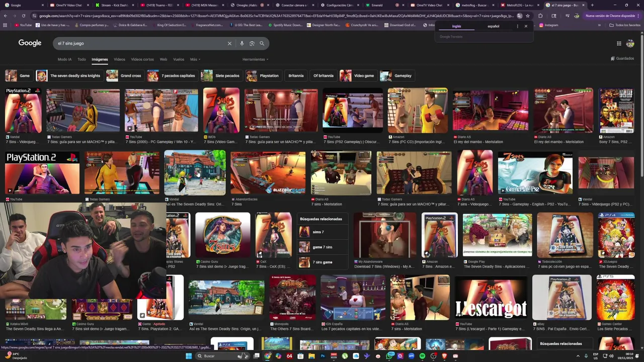Open the Instagram bookmark
This screenshot has width=644, height=362.
point(548,25)
